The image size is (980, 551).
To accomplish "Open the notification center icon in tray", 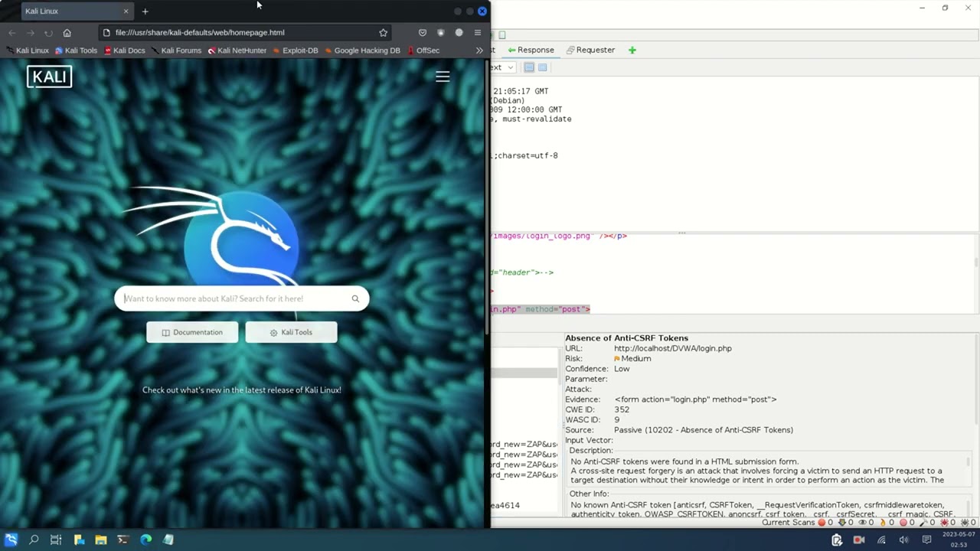I will [926, 540].
